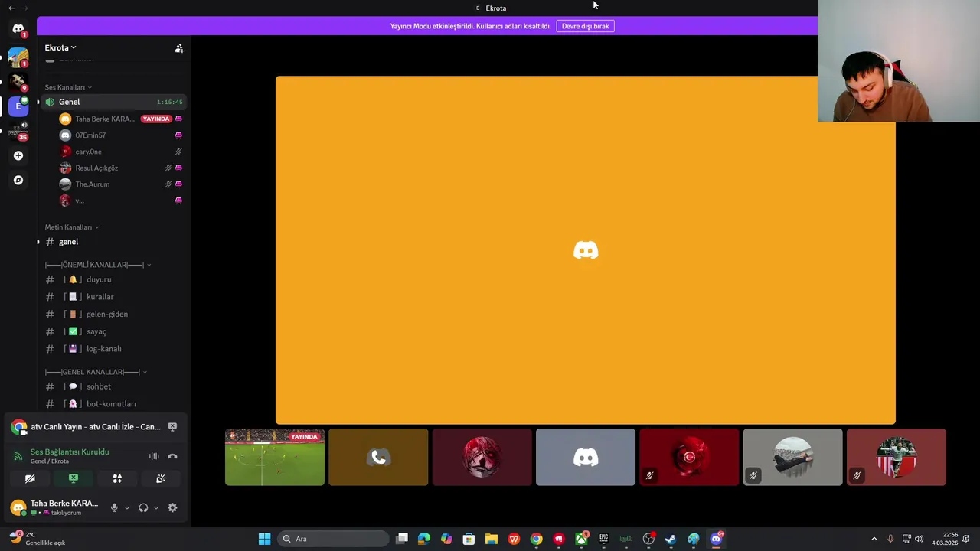Open Taha Berke KARA user profile panel
The image size is (980, 551).
55,507
